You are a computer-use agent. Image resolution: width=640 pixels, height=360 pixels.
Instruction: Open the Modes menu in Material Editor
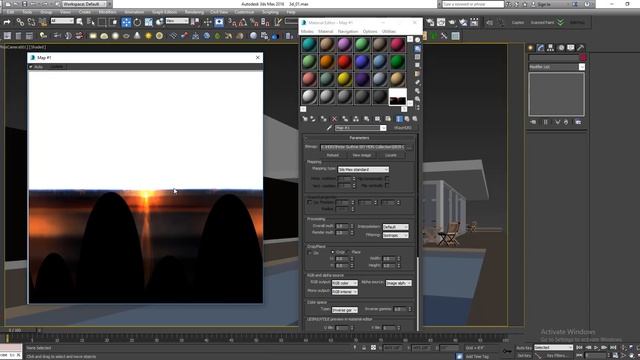307,31
